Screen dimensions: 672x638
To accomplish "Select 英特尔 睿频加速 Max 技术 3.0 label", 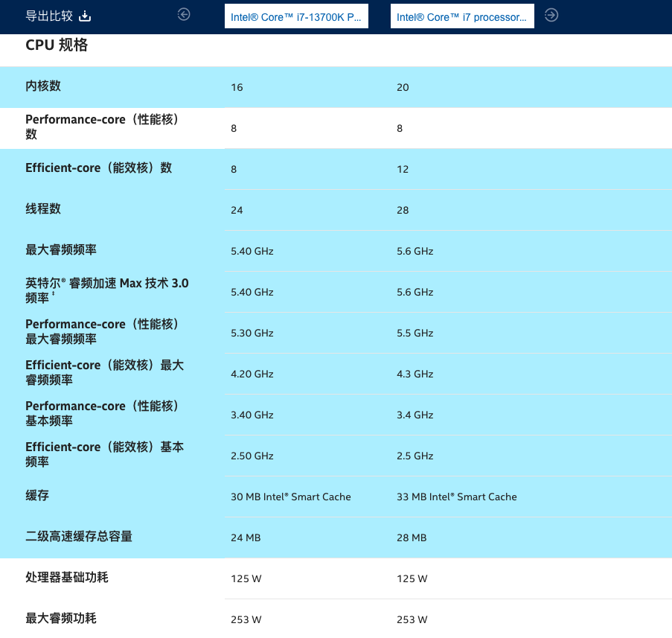I will pos(106,290).
